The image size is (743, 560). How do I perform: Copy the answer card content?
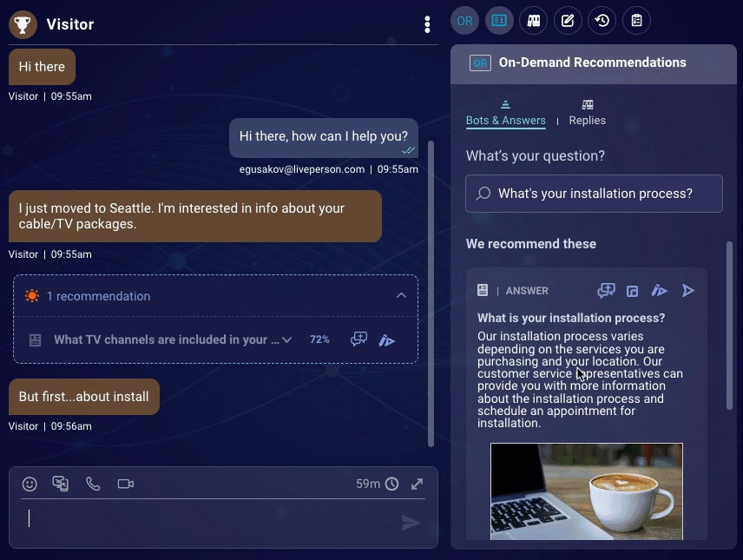[x=632, y=291]
